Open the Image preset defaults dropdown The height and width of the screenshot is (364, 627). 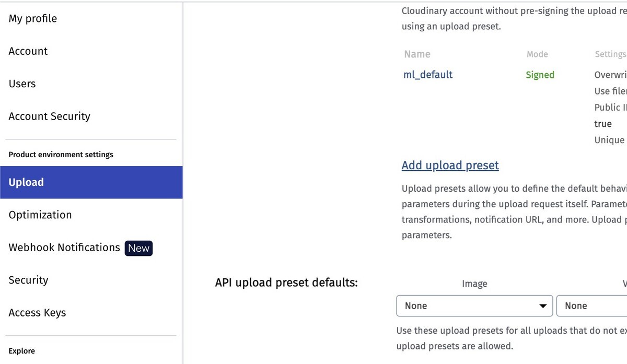(x=474, y=306)
